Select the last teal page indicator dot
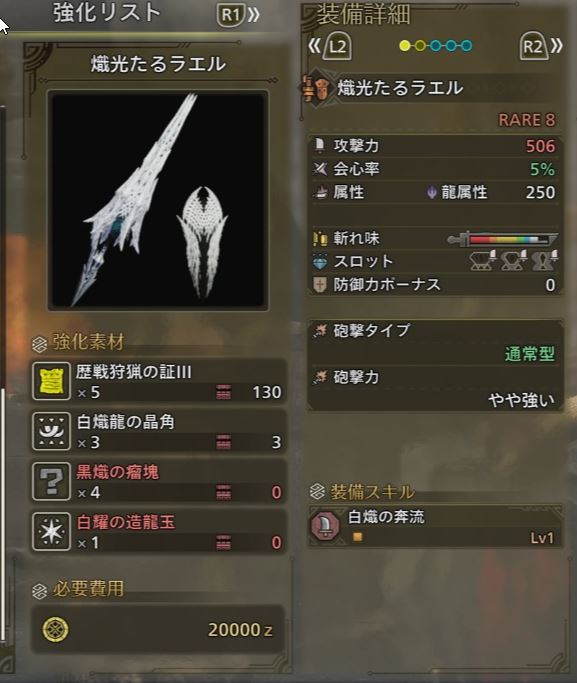This screenshot has height=683, width=577. pos(466,46)
